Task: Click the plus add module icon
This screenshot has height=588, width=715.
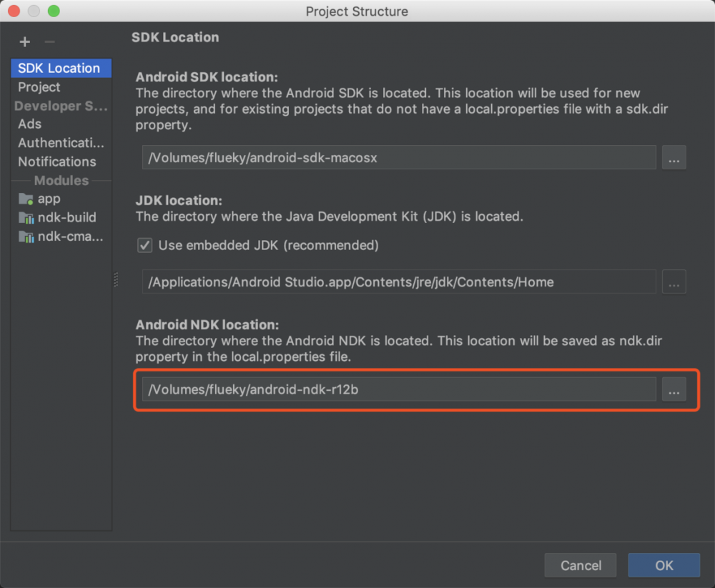Action: coord(25,41)
